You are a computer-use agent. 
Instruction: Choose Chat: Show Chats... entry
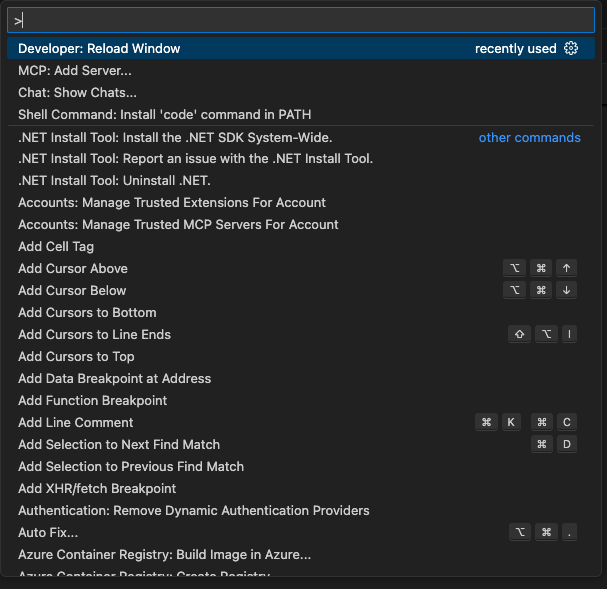pyautogui.click(x=301, y=92)
